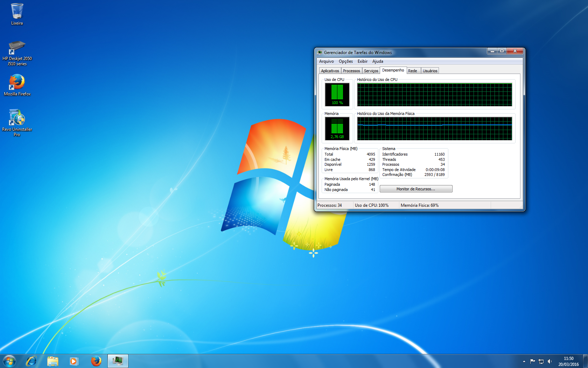Click the Show desktop strip at taskbar end
This screenshot has width=588, height=368.
[x=585, y=361]
